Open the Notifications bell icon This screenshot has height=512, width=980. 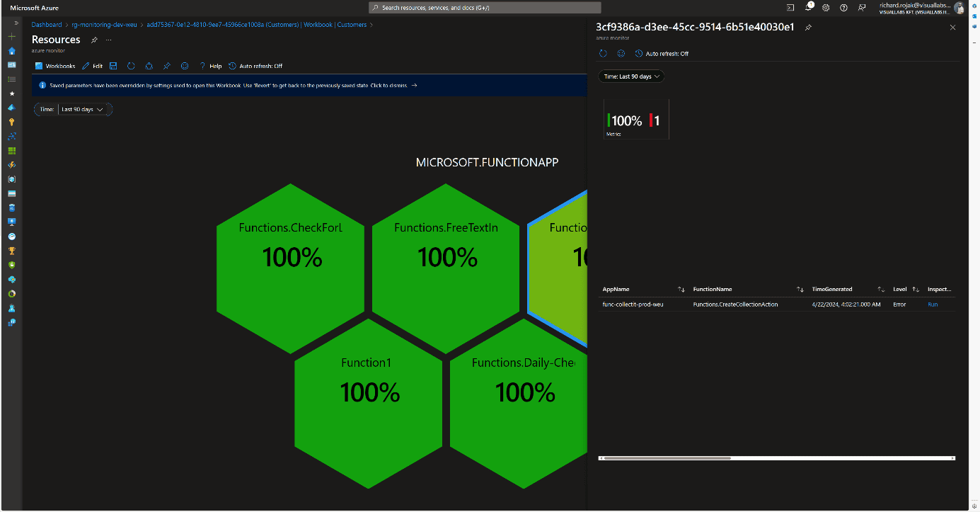[808, 7]
